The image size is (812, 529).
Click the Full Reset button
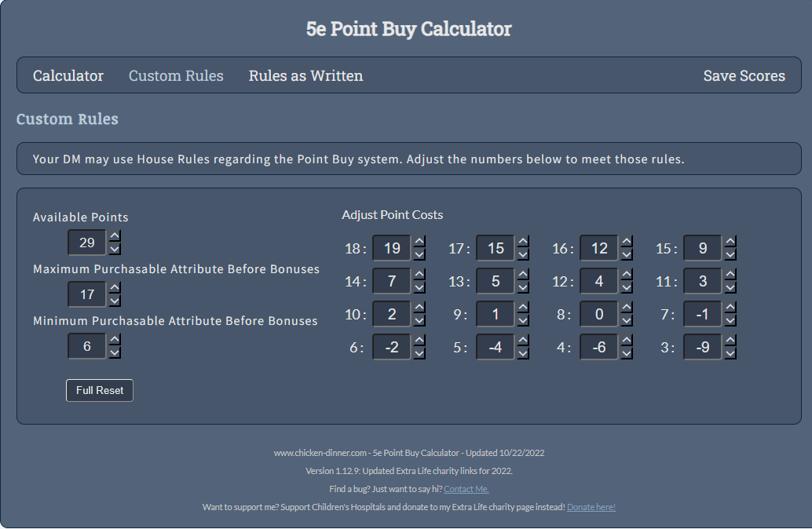pos(100,390)
